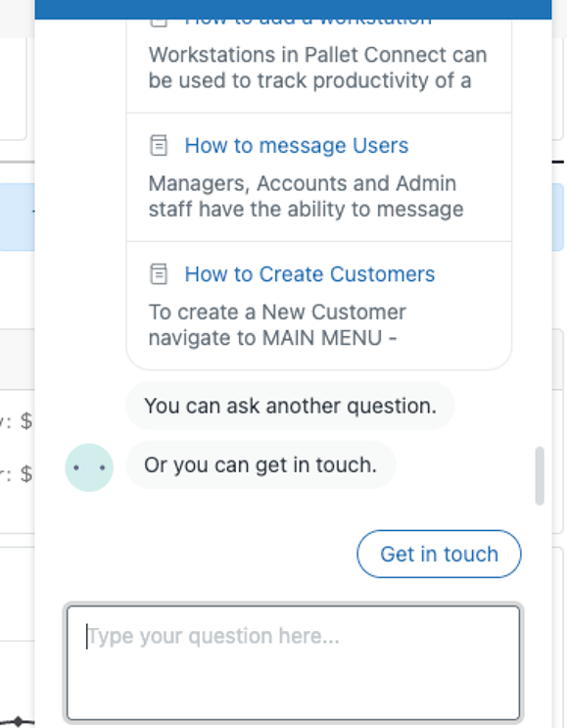Click the partially hidden workstation article icon
Viewport: 567px width, 728px height.
(x=159, y=24)
